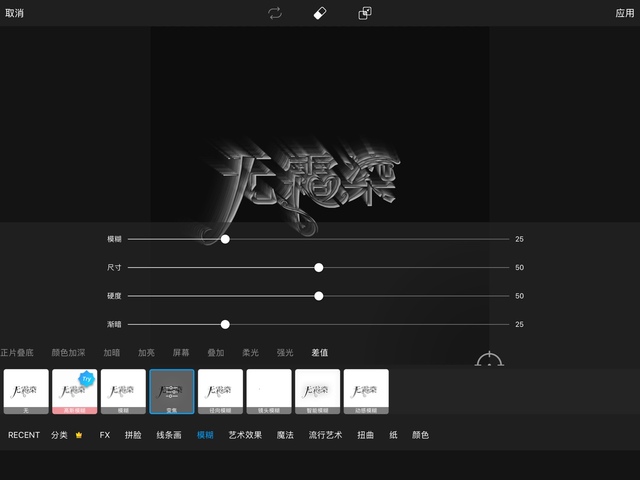Tap the overlapping squares icon in top bar

point(365,13)
